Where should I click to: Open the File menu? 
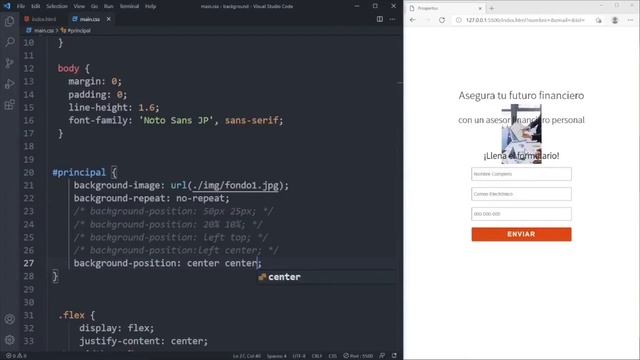pyautogui.click(x=21, y=6)
